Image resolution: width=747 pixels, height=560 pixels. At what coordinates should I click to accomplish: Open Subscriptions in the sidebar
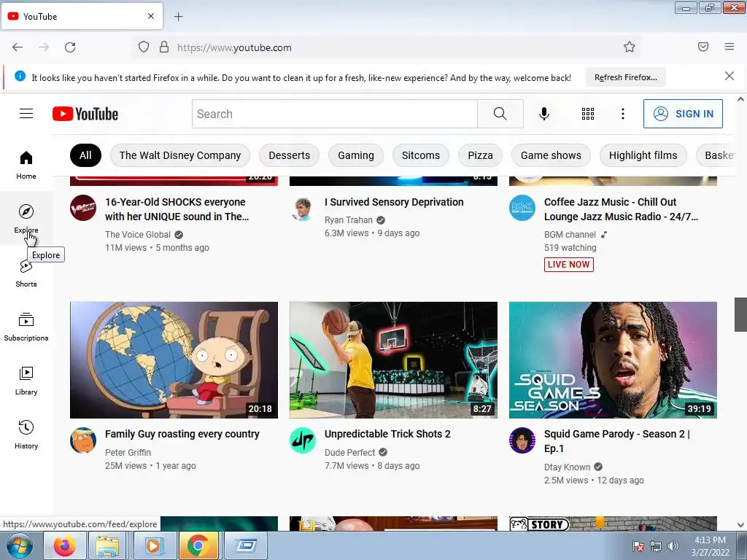click(x=26, y=327)
